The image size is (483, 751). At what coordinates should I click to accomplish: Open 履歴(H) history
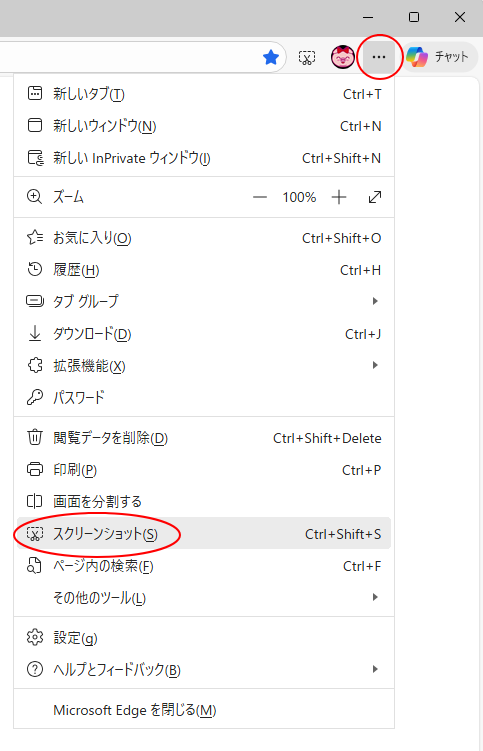[204, 270]
